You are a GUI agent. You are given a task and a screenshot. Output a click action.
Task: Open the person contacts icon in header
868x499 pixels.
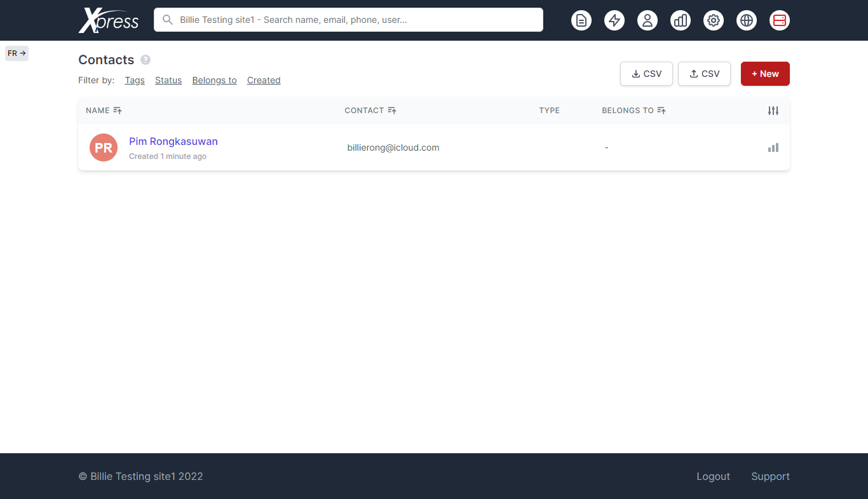647,20
